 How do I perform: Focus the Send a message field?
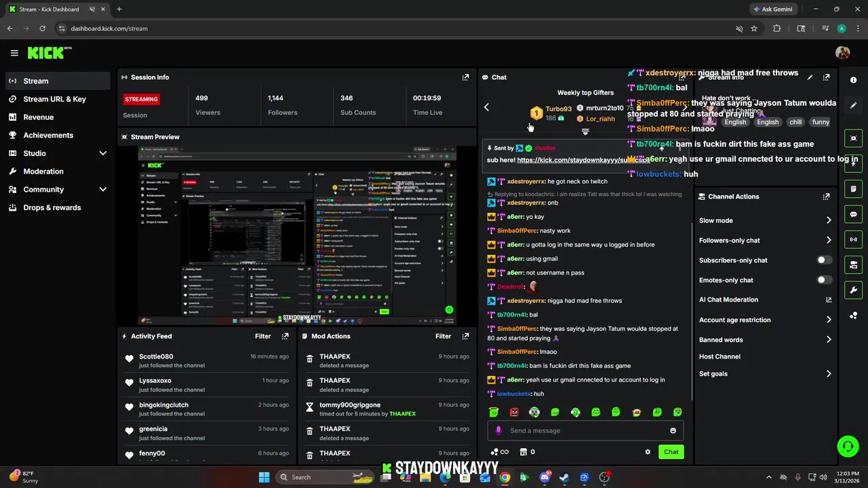tap(585, 430)
